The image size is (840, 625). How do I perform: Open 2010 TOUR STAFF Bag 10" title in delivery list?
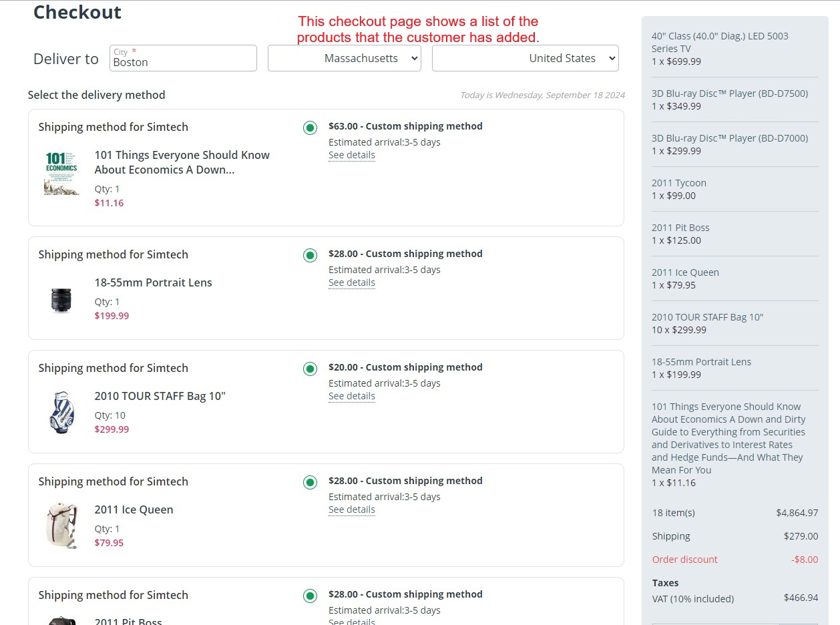click(160, 396)
